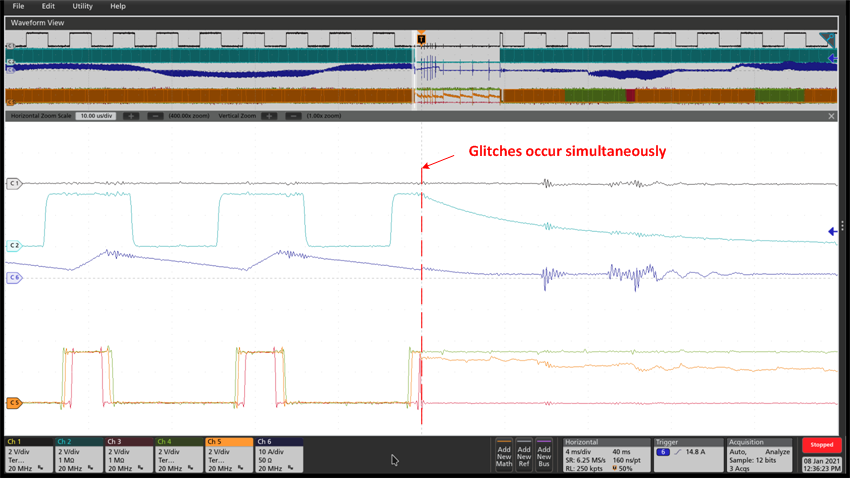Click the overview corner draw-a-box icon
Screen dimensions: 851x479
pos(828,39)
